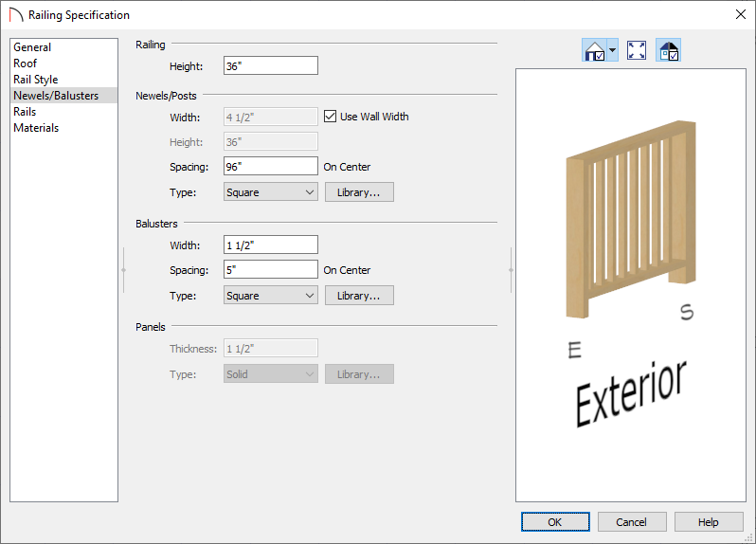The image size is (756, 544).
Task: Toggle the color preview house icon
Action: pos(669,50)
